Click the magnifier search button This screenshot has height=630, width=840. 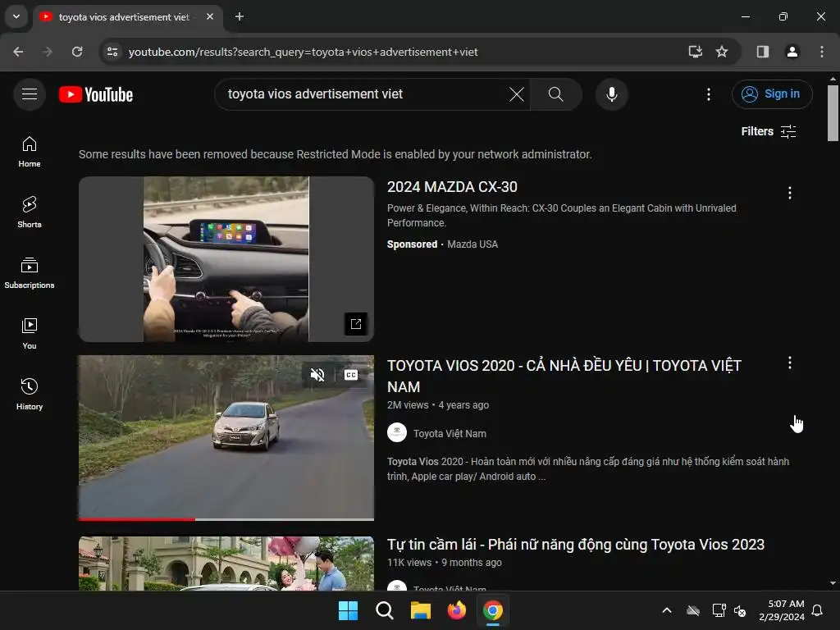click(x=555, y=94)
